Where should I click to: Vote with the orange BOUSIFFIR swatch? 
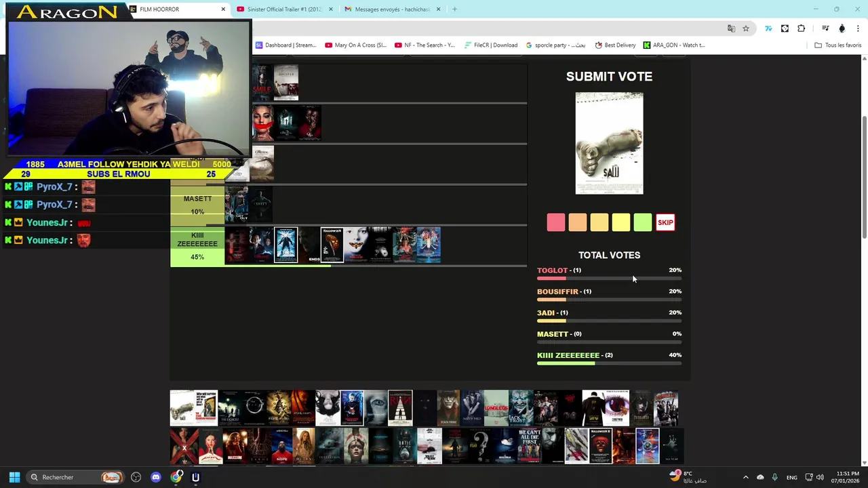click(x=578, y=222)
